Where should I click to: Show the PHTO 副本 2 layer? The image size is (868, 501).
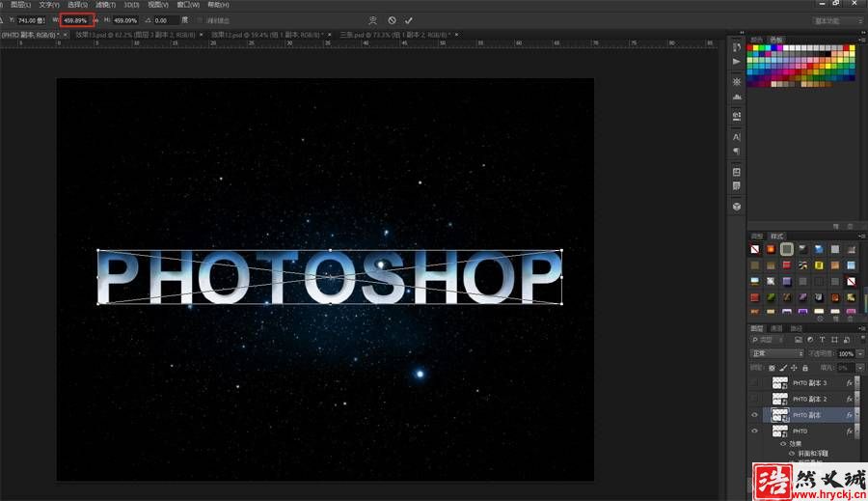[754, 399]
